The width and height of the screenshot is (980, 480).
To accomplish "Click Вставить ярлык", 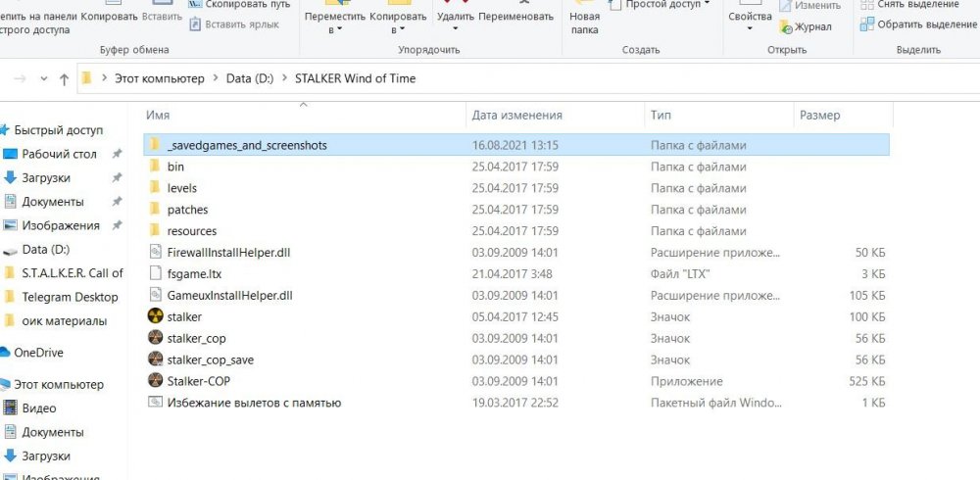I will [234, 24].
